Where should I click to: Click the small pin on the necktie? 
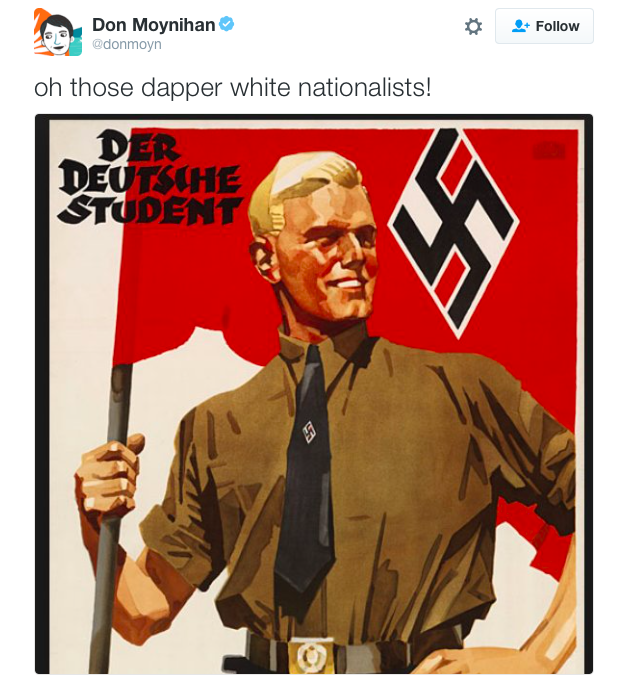(309, 432)
